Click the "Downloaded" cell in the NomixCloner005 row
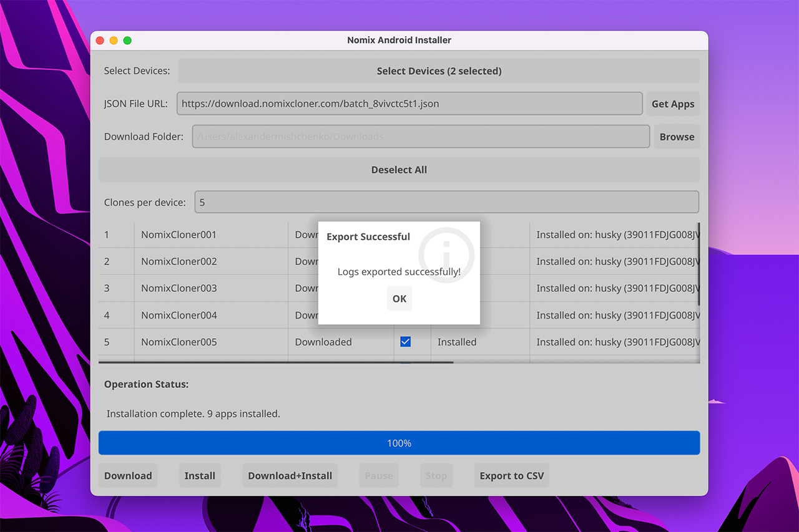Viewport: 799px width, 532px height. click(x=341, y=342)
